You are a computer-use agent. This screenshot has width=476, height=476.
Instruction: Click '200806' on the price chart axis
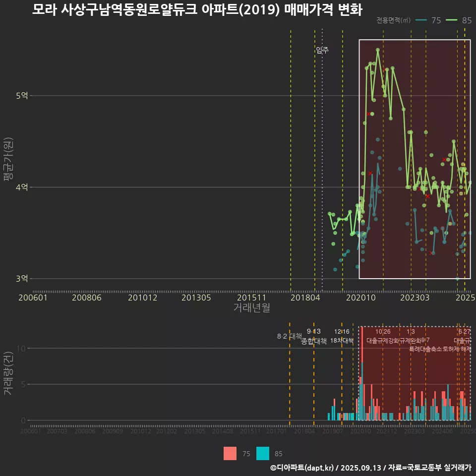tap(86, 297)
